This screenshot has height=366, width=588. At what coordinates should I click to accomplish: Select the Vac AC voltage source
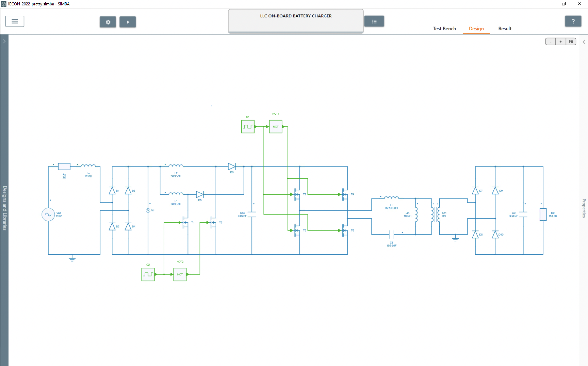48,214
